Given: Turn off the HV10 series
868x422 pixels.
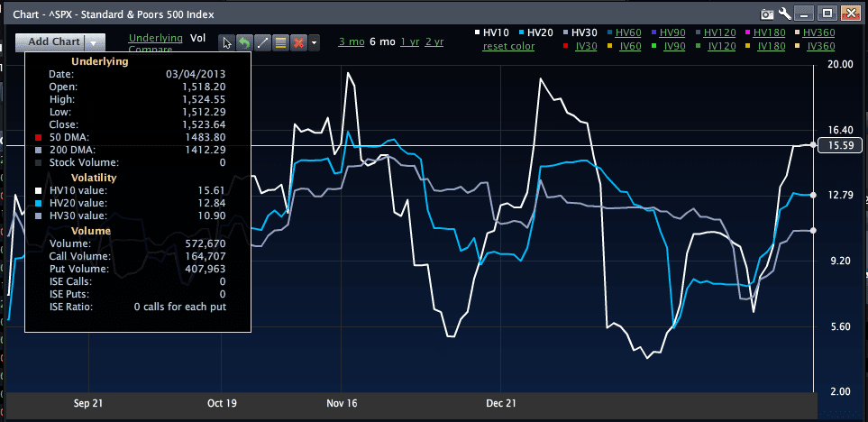Looking at the screenshot, I should click(495, 32).
